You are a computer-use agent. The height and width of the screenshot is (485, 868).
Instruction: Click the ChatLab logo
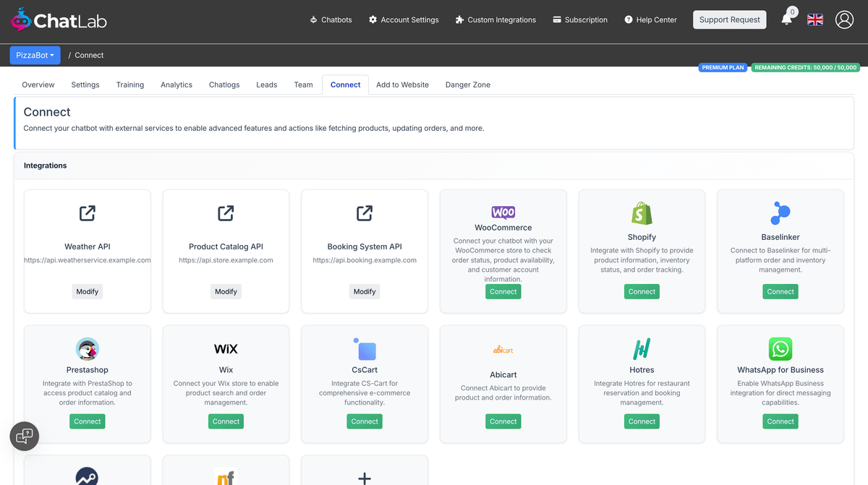pyautogui.click(x=58, y=20)
